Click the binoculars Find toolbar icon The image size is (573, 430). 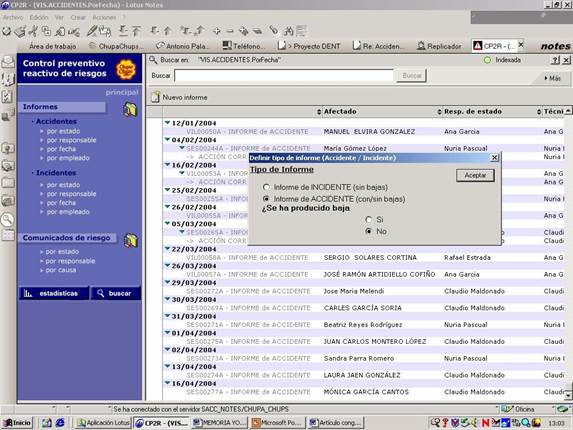(288, 31)
